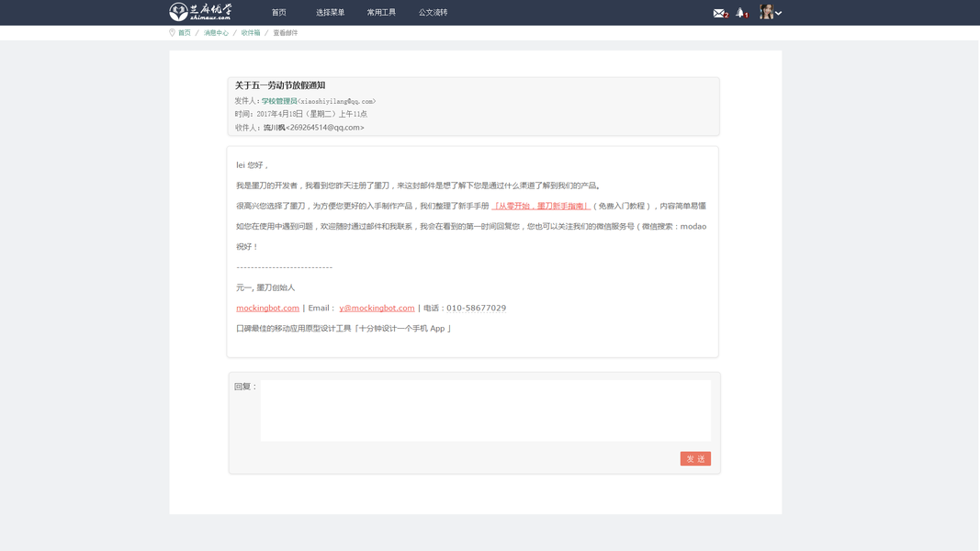The image size is (980, 551).
Task: Open the 常用工具 navigation item
Action: pos(381,13)
